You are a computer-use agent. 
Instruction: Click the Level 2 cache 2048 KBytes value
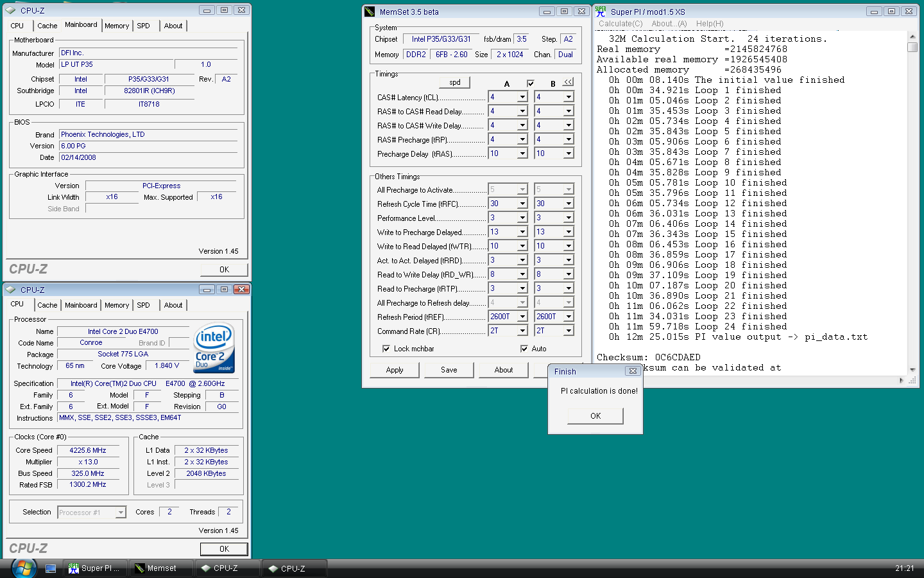206,473
